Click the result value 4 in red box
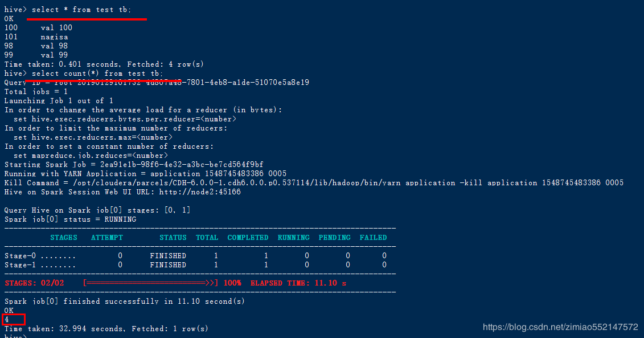 (7, 320)
